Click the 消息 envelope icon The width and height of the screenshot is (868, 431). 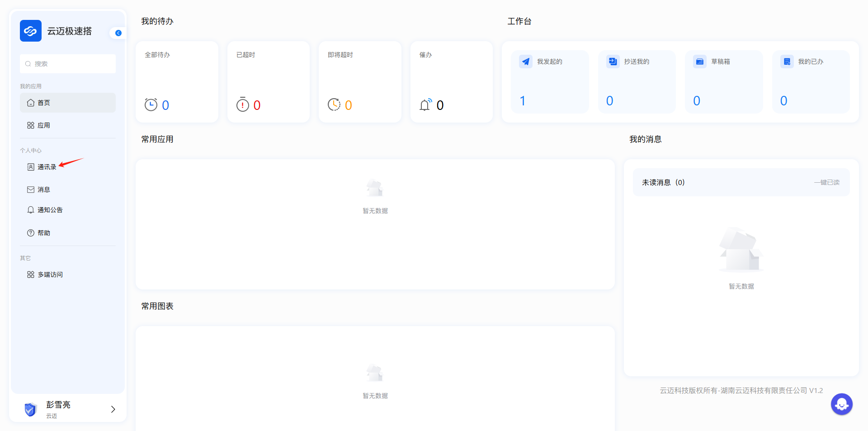coord(31,189)
